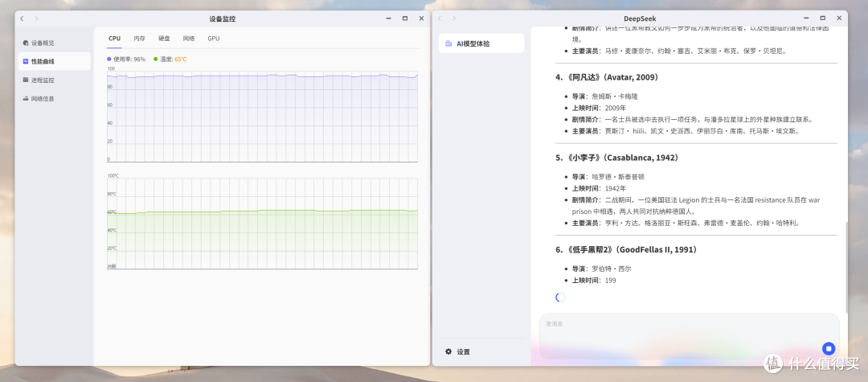Click the purple 使用率 legend dot

[x=109, y=60]
